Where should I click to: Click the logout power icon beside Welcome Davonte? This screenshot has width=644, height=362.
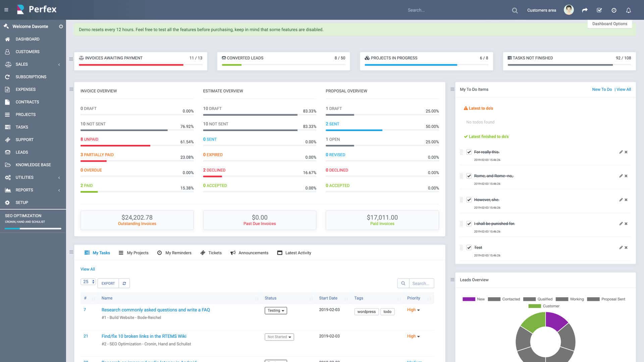pyautogui.click(x=61, y=26)
